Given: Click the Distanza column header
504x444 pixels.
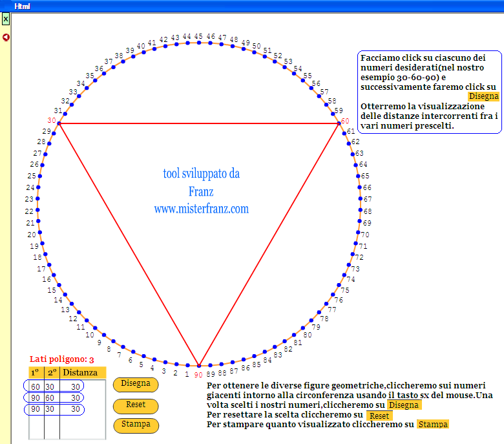Looking at the screenshot, I should (x=80, y=372).
